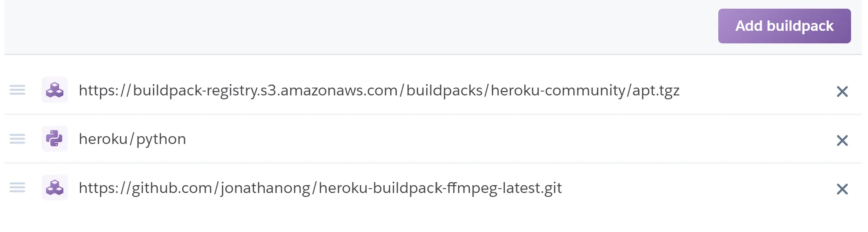Viewport: 868px width, 232px height.
Task: Delete the ffmpeg-latest buildpack entry
Action: (842, 189)
